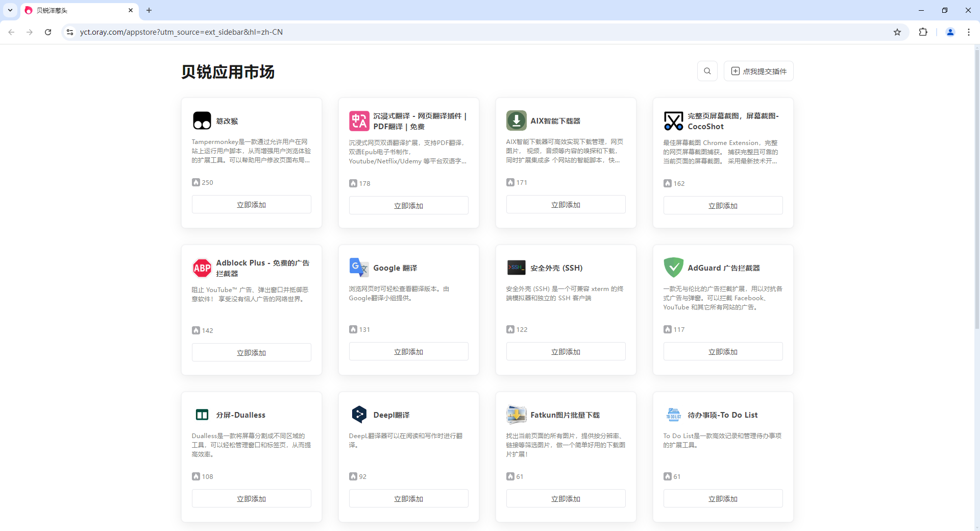Viewport: 980px width, 531px height.
Task: Open the AdGuard 广告拦截器 title
Action: click(x=724, y=268)
